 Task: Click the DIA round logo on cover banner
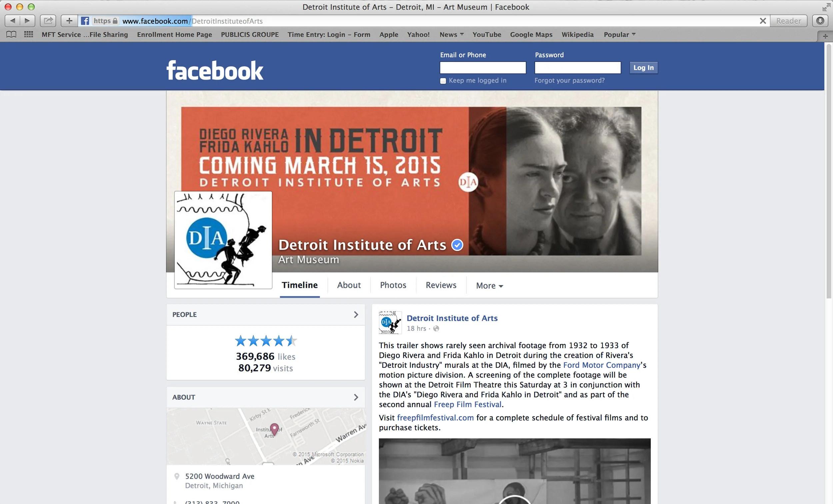(x=468, y=182)
